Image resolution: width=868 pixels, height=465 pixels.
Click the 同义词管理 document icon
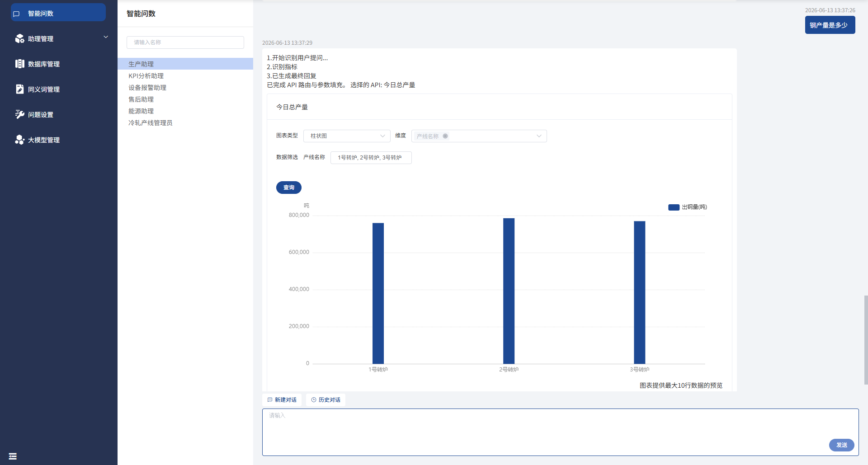(19, 89)
